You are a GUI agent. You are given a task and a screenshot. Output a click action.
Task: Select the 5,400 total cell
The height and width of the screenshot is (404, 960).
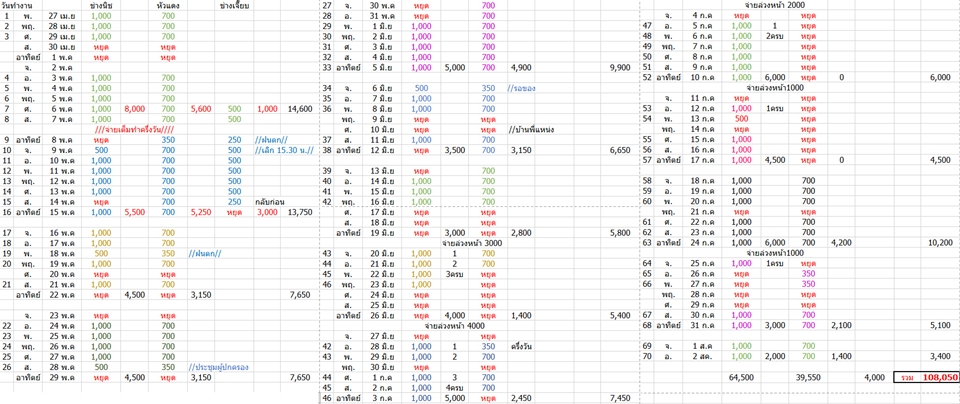pos(620,316)
